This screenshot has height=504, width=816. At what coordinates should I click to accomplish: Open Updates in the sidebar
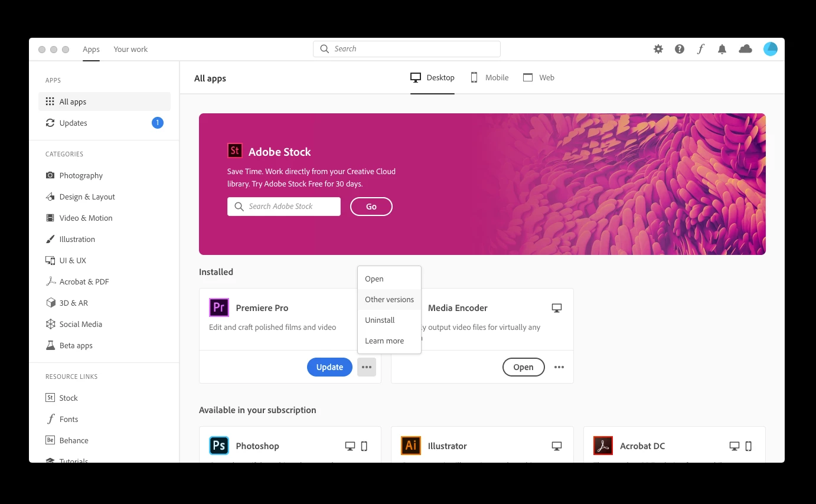tap(105, 123)
